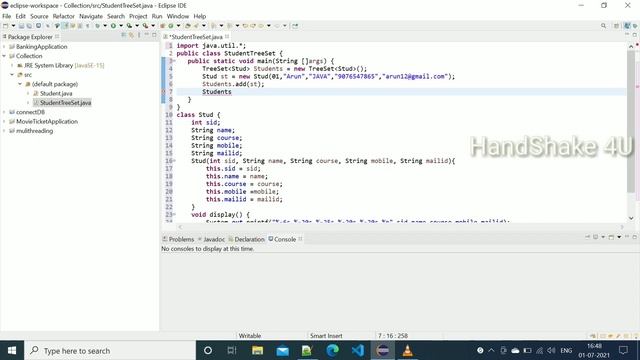
Task: Open dropdown next to New Java Class
Action: pos(178,26)
